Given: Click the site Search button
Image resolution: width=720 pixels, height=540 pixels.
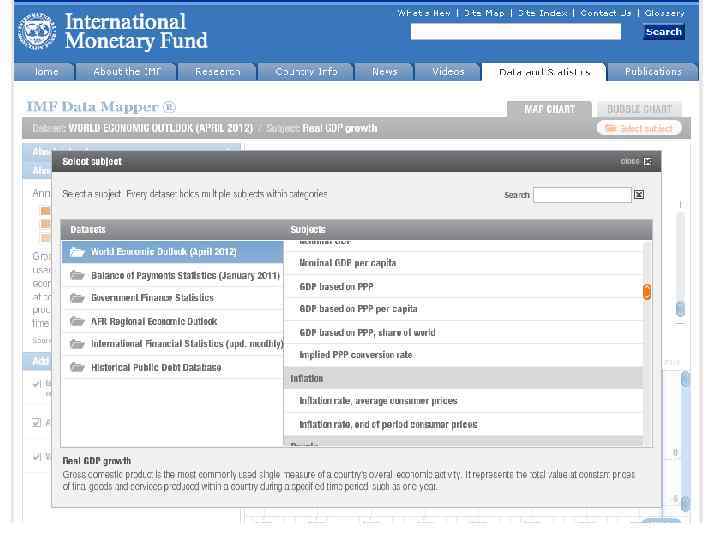Looking at the screenshot, I should [x=664, y=32].
